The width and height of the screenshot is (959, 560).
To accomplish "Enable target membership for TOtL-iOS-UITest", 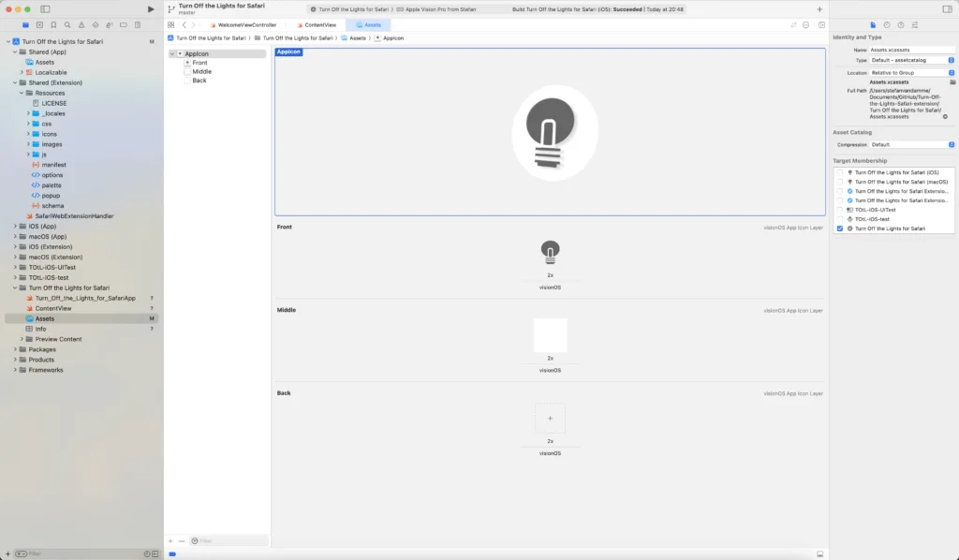I will tap(839, 210).
